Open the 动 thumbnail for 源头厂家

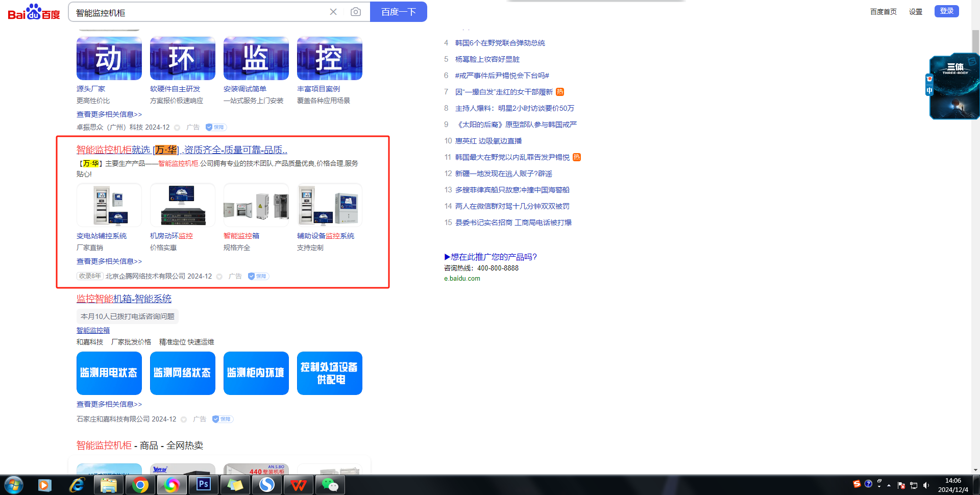pos(109,58)
